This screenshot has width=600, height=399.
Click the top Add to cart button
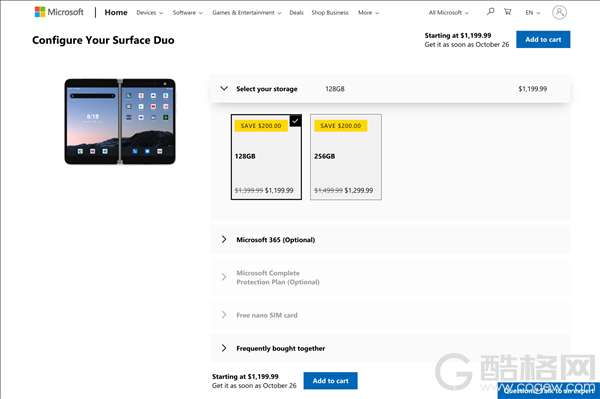[543, 39]
